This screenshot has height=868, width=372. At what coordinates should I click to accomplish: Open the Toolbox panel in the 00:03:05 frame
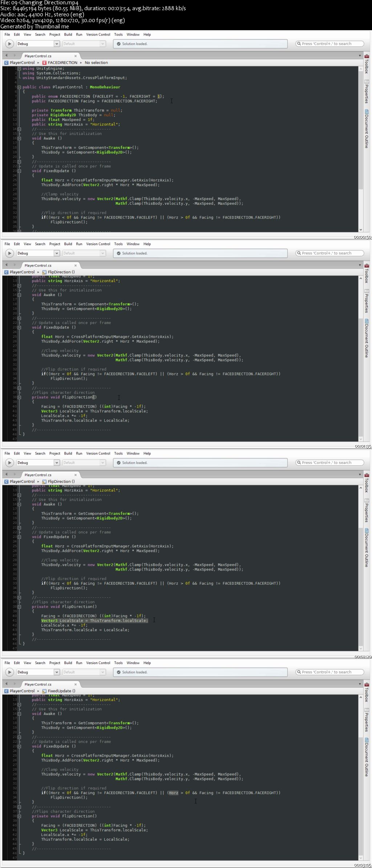[x=367, y=692]
